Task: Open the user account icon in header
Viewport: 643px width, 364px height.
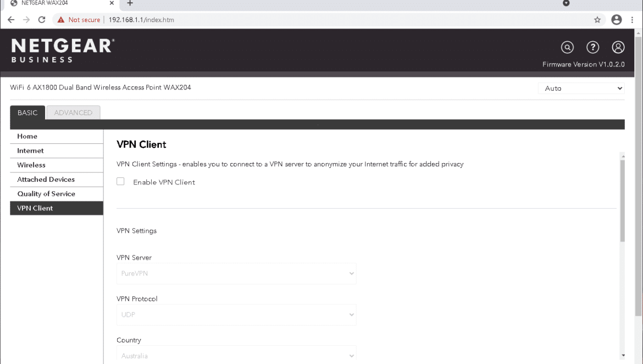Action: (x=618, y=48)
